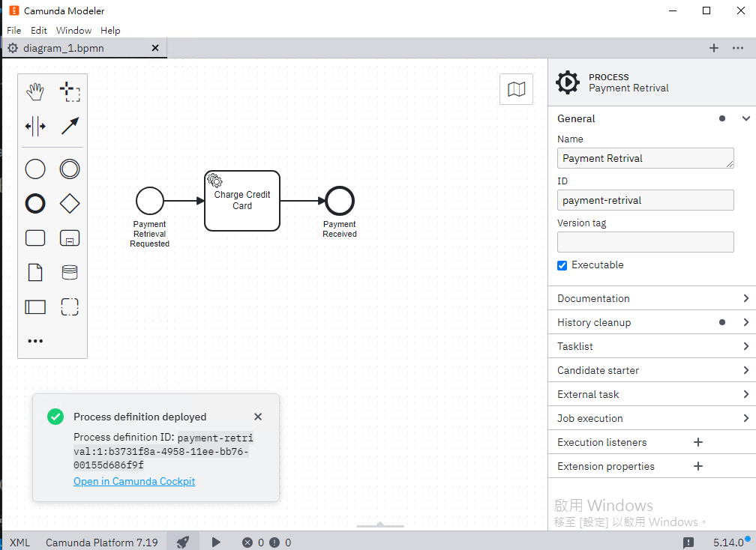Create an intermediate event from the palette
Screen dimensions: 756x550
(x=70, y=169)
